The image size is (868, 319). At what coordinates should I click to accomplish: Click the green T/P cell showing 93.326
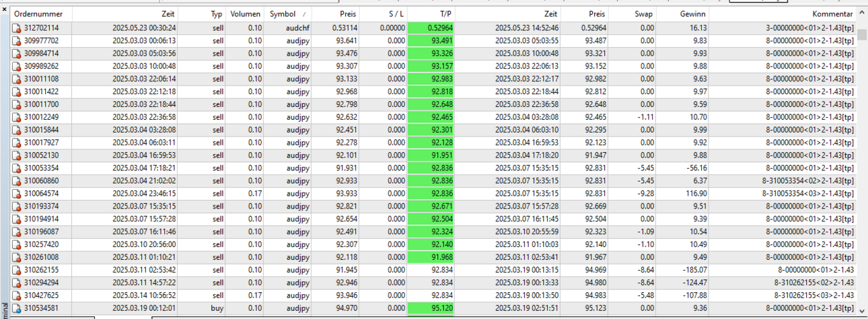tap(431, 54)
